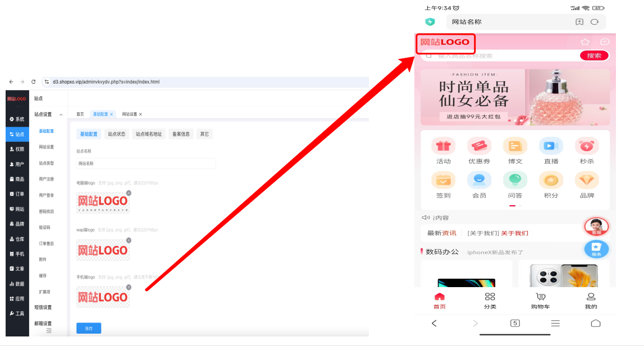The width and height of the screenshot is (644, 346).
Task: Open the 直播 live stream icon
Action: pos(551,146)
